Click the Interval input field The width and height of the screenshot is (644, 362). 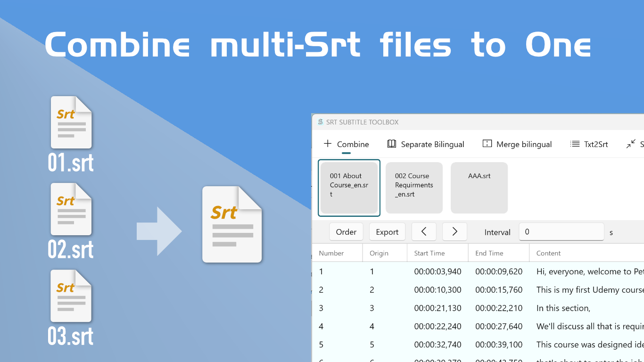[x=561, y=232]
